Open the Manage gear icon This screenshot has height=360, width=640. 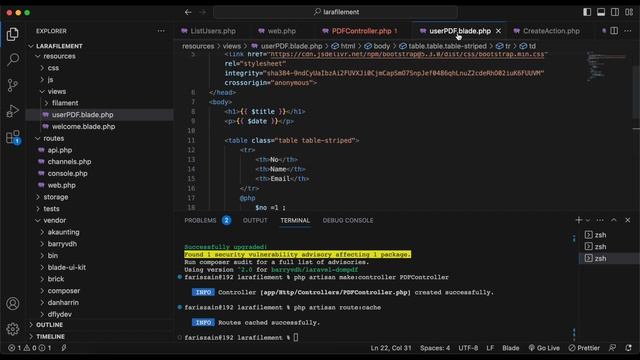[x=13, y=329]
